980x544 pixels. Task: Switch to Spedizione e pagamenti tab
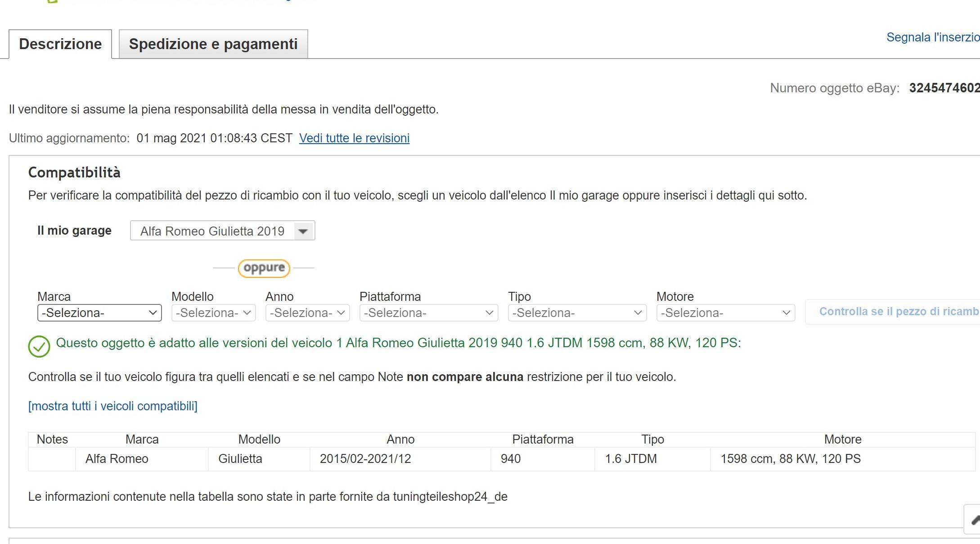point(213,44)
